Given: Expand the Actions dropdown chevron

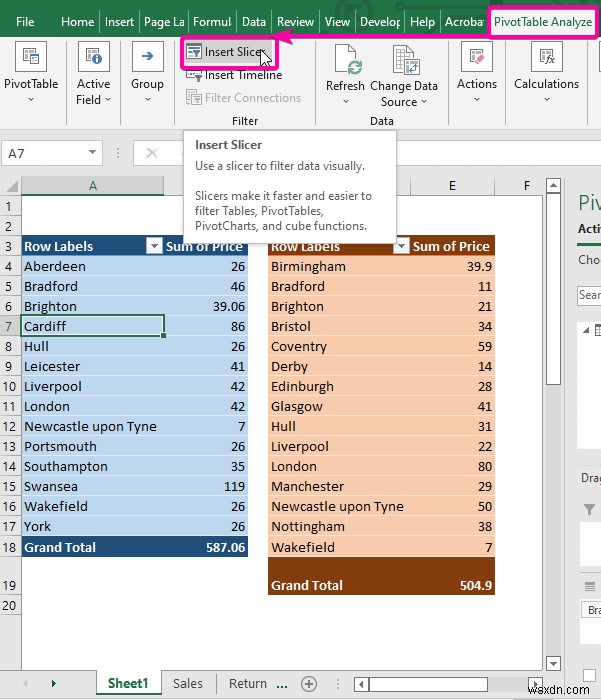Looking at the screenshot, I should [477, 99].
